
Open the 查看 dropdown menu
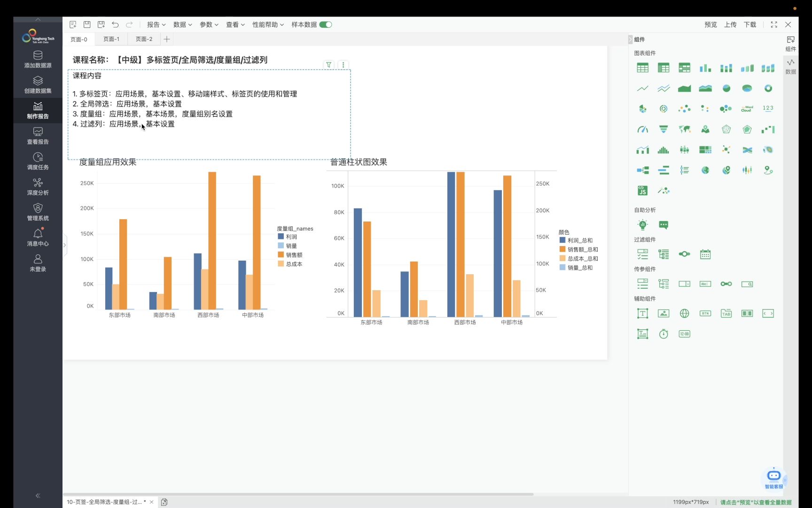coord(235,24)
